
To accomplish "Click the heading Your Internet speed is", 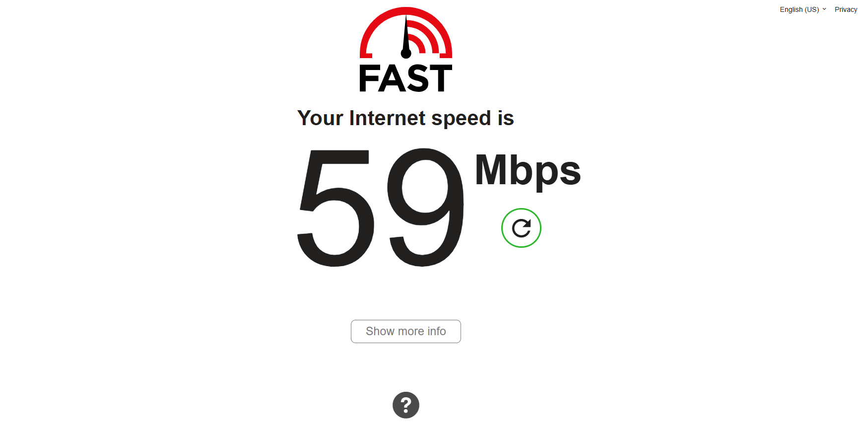I will (405, 119).
